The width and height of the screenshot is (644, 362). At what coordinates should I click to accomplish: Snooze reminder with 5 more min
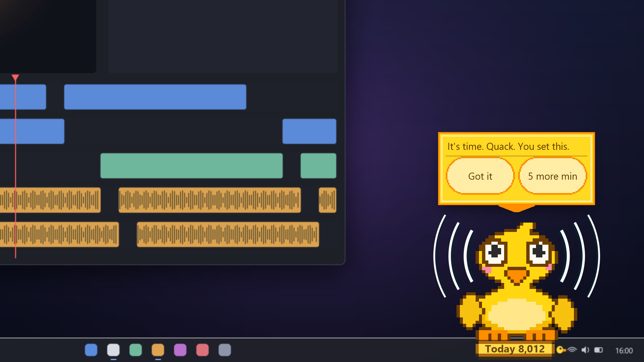pyautogui.click(x=552, y=176)
